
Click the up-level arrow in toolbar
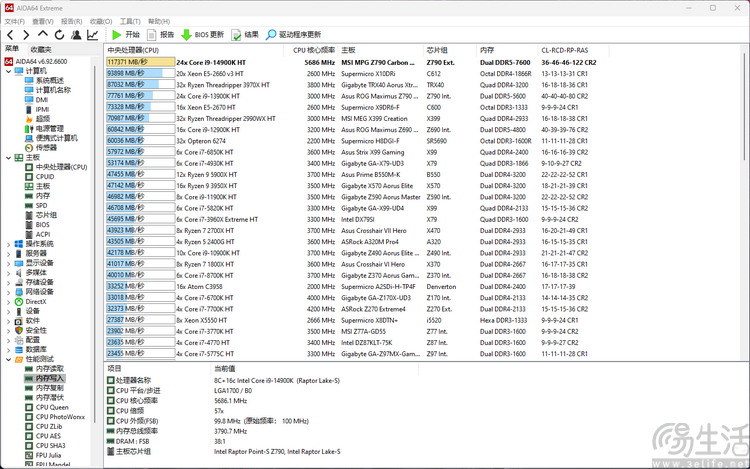click(41, 35)
